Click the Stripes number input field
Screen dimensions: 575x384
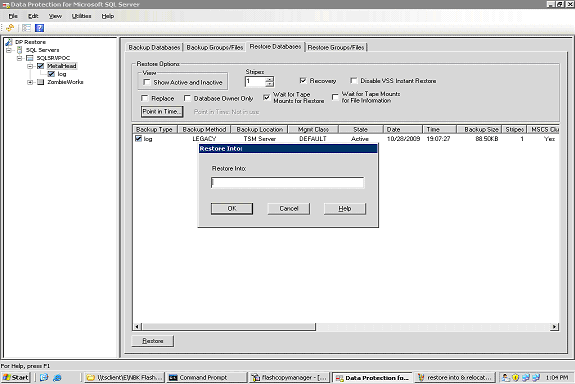coord(255,81)
